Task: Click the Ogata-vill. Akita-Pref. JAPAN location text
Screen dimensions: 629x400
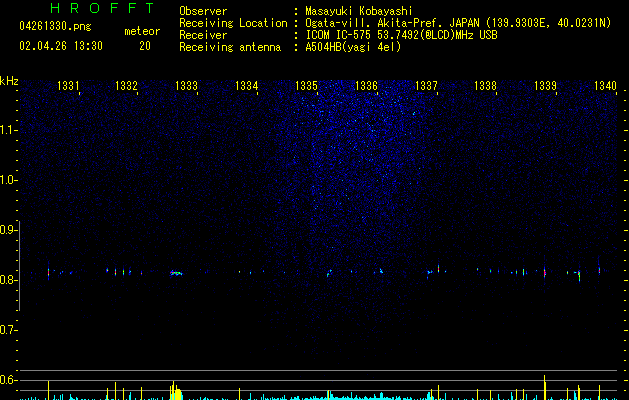Action: [458, 23]
